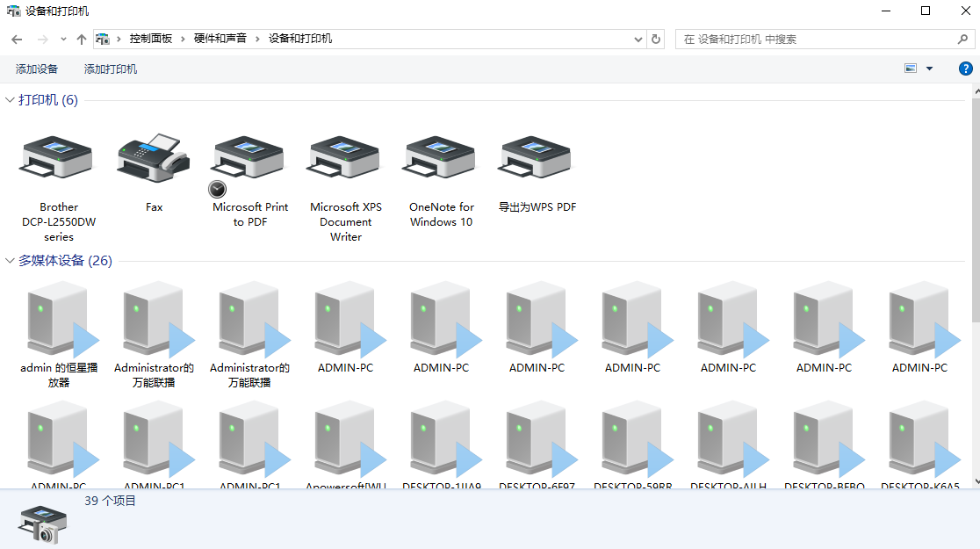Open the recent locations dropdown arrow
The image size is (980, 549).
click(63, 40)
